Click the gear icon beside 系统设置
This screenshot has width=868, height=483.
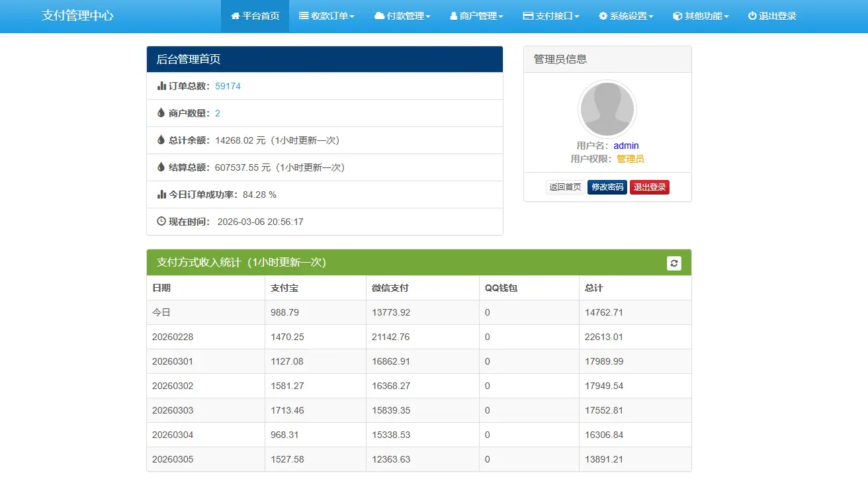(x=603, y=17)
